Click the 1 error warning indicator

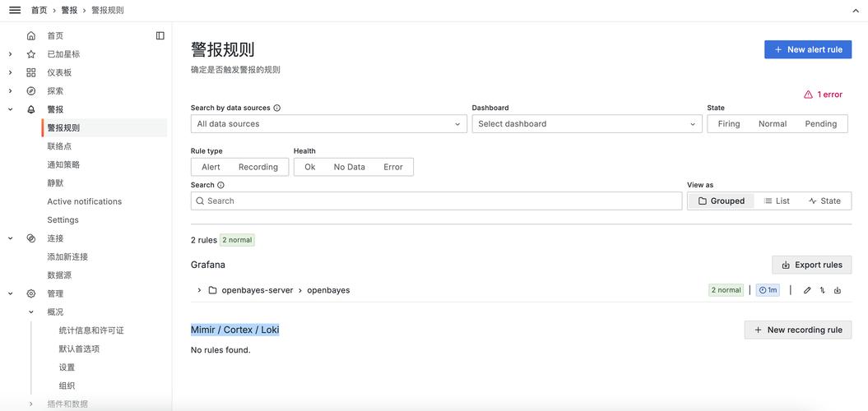coord(824,95)
